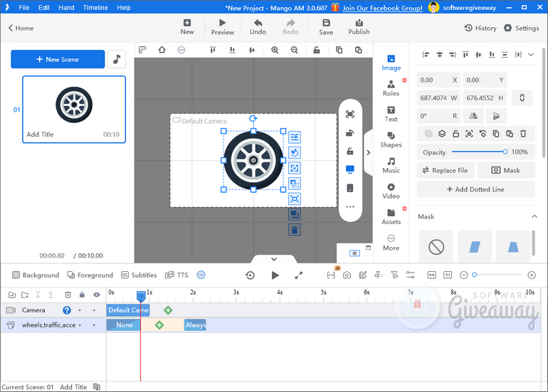Switch to the Subtitles tab
The image size is (548, 392).
(139, 275)
